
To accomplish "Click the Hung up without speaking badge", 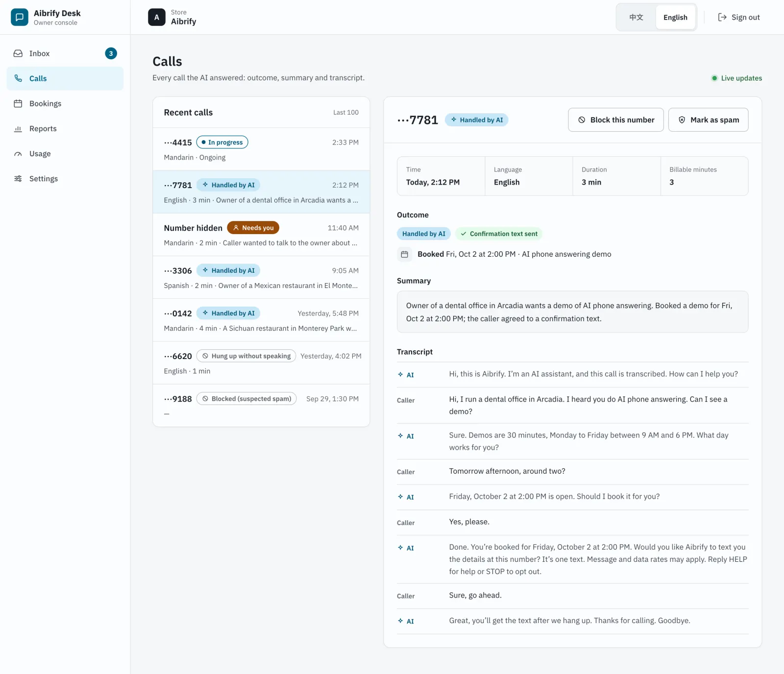I will click(x=246, y=356).
